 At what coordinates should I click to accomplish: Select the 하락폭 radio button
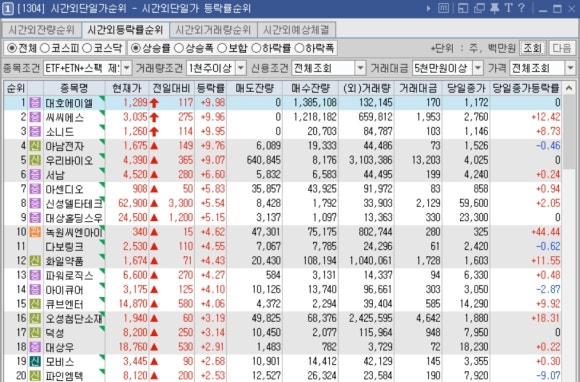[299, 48]
